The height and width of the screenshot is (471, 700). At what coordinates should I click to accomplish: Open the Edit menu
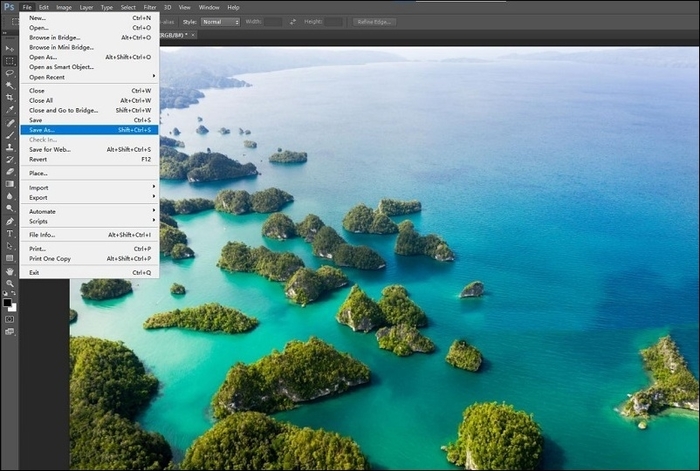[x=44, y=7]
